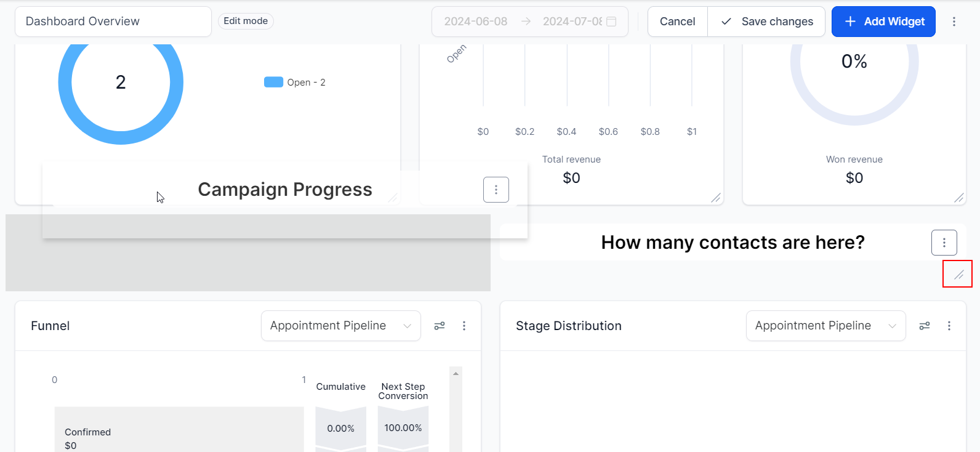Screen dimensions: 980x452
Task: Click Stage Distribution filter settings icon
Action: pyautogui.click(x=925, y=326)
